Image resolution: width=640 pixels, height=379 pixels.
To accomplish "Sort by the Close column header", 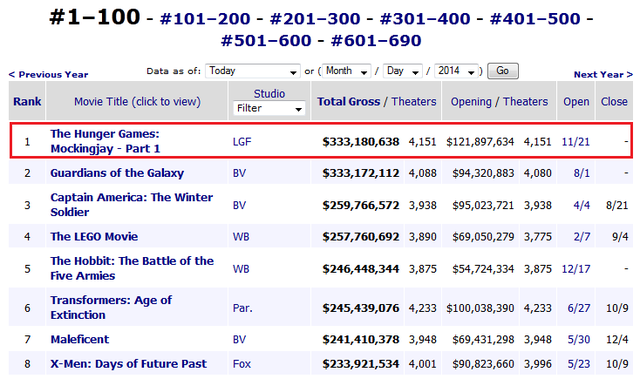I will [x=614, y=101].
